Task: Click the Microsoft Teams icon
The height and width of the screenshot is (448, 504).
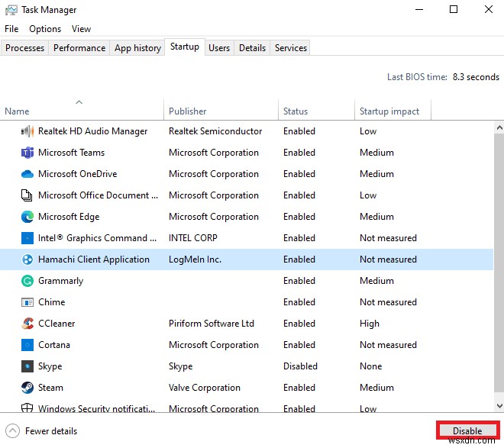Action: 27,153
